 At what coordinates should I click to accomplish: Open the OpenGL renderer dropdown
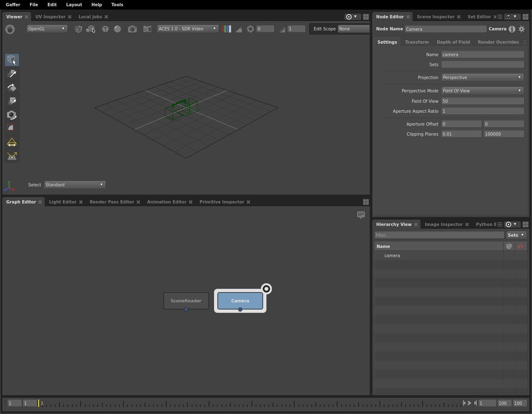click(x=47, y=29)
